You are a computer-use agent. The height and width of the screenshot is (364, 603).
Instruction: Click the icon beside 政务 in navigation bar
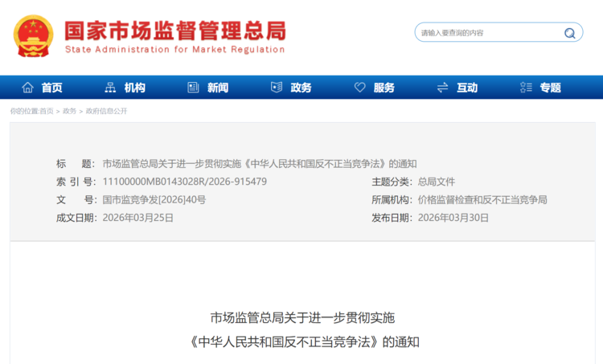point(277,88)
